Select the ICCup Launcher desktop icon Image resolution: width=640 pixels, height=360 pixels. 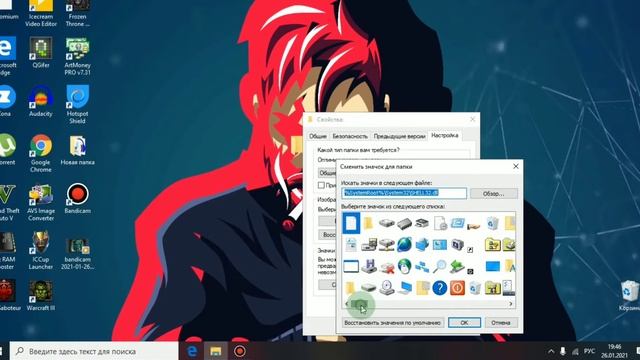coord(40,251)
